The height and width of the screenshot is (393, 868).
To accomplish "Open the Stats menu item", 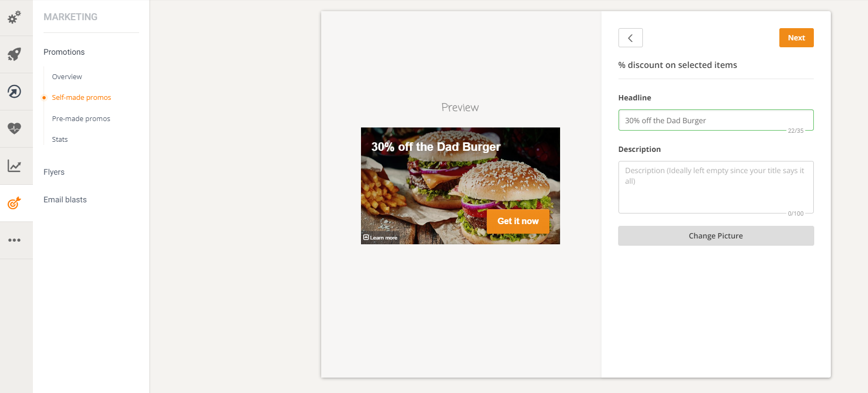I will pos(60,139).
